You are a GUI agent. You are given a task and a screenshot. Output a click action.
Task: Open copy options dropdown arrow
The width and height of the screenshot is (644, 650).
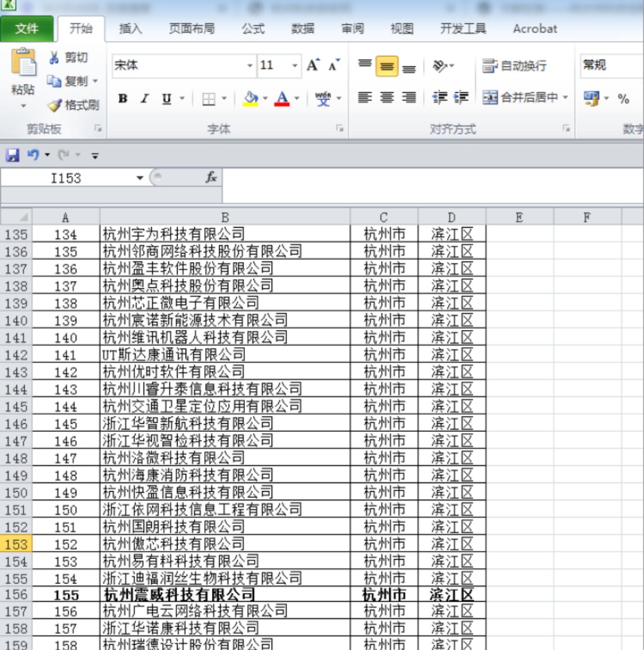tap(95, 81)
